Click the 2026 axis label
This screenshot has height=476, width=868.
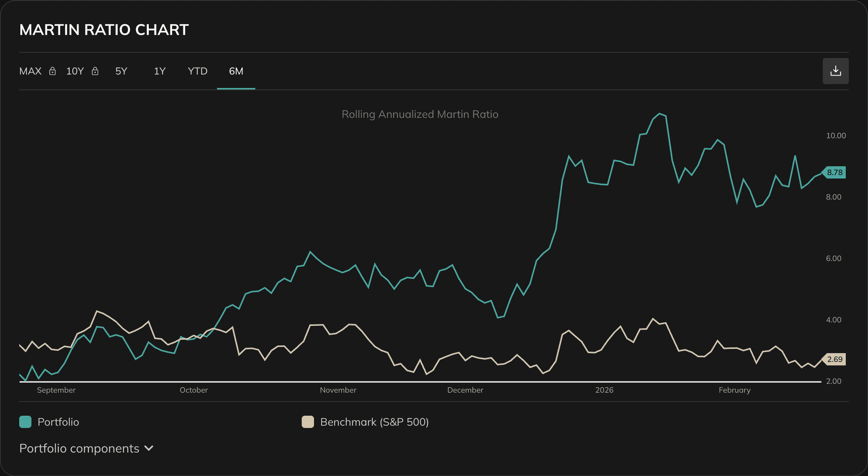(x=605, y=390)
